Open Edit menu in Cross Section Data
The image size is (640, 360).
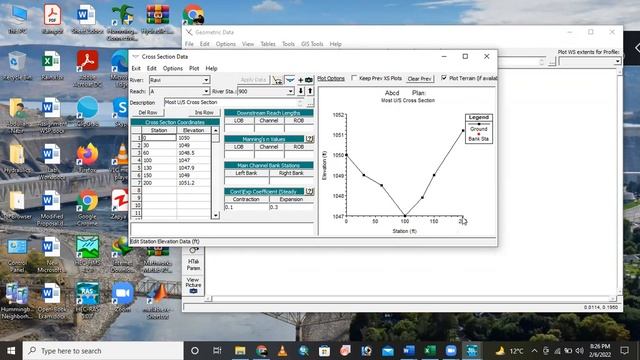click(151, 68)
